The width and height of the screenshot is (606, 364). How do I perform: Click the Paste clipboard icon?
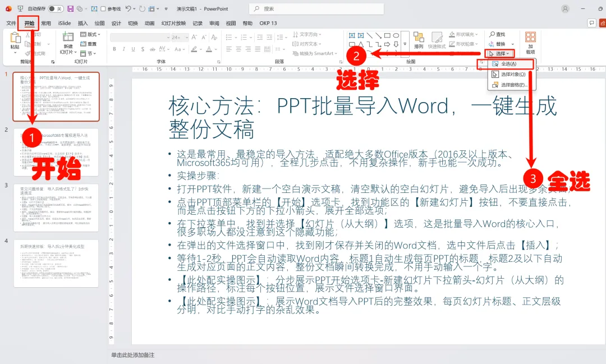tap(15, 38)
